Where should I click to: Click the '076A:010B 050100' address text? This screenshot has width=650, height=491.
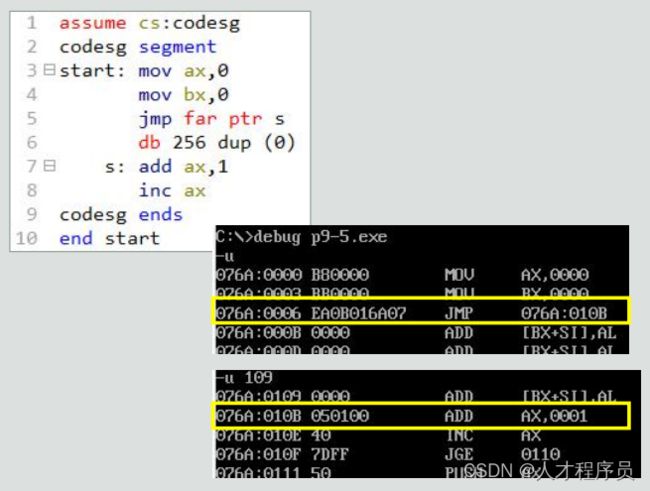292,416
